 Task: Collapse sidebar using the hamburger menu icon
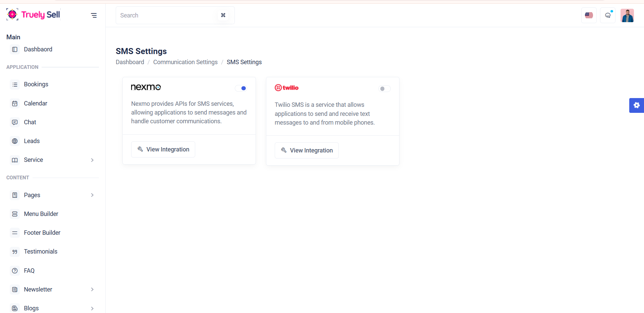pyautogui.click(x=94, y=15)
